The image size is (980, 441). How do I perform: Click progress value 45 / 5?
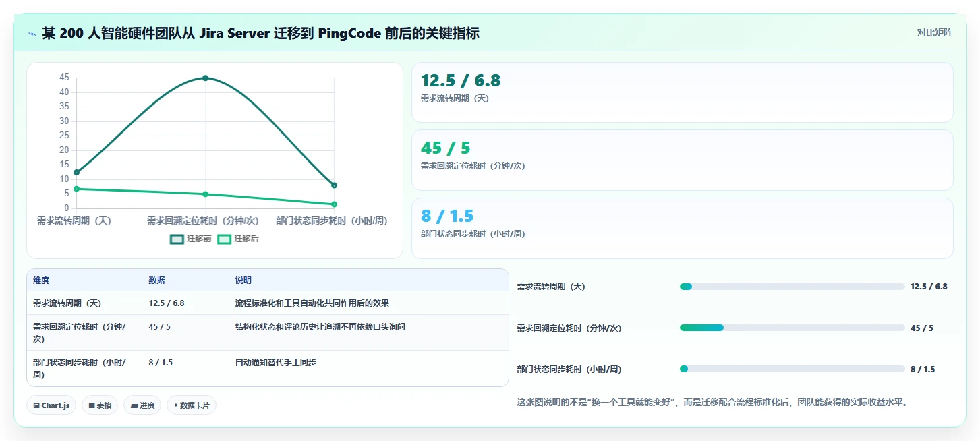tap(922, 328)
